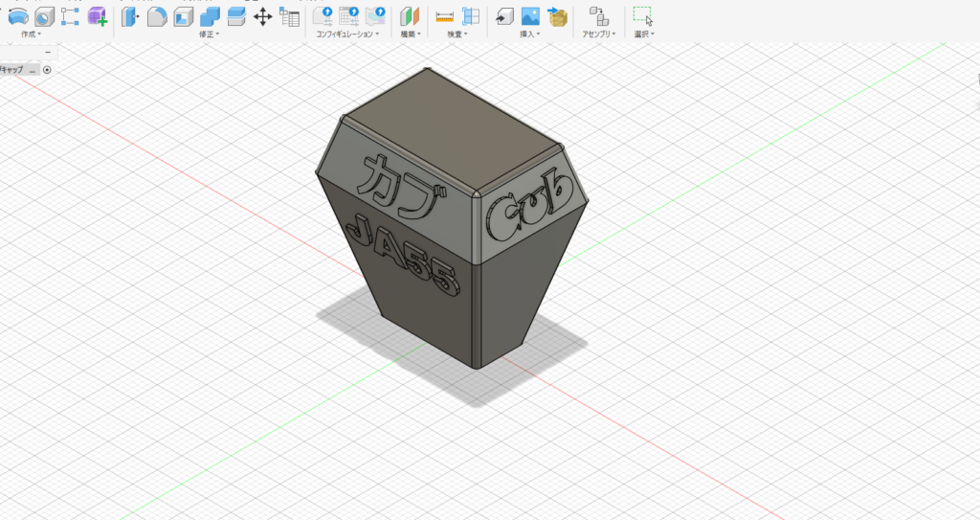Select the Sweep tool icon
Screen dimensions: 980x520
click(18, 17)
